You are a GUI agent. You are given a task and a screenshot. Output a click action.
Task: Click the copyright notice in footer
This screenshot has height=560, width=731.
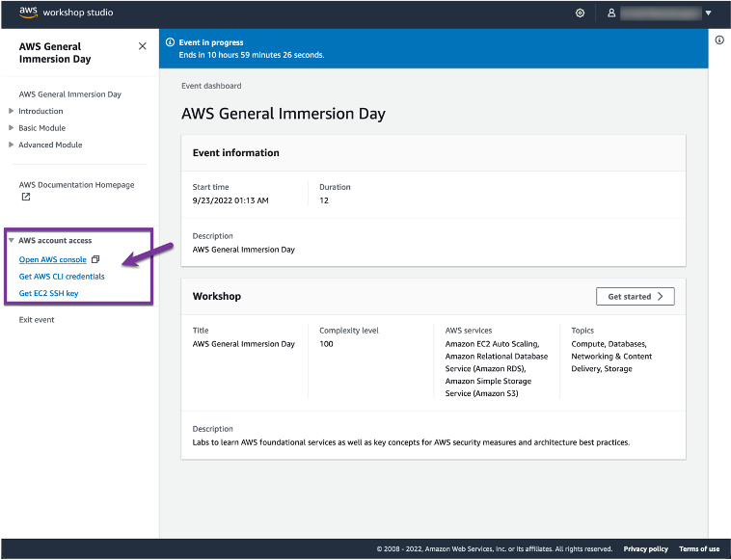click(494, 548)
